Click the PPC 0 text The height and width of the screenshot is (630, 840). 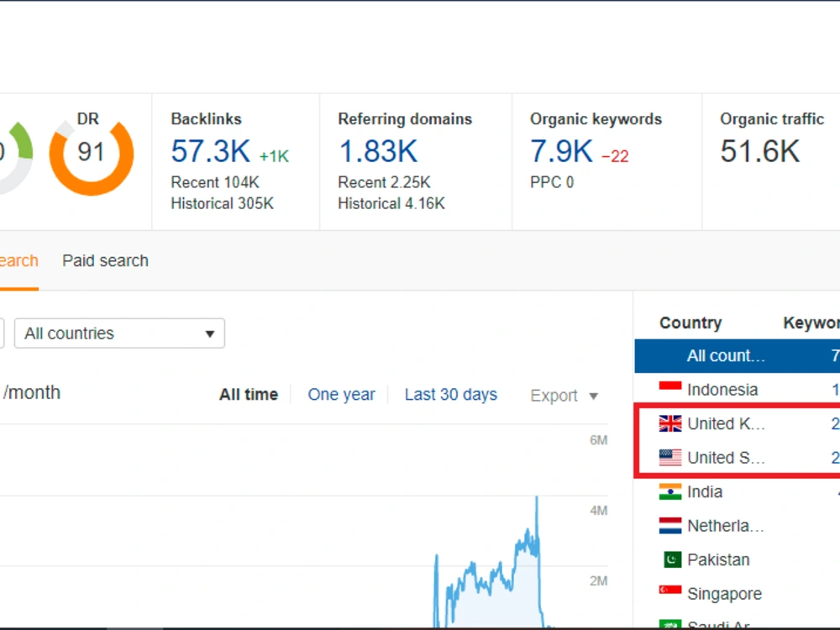(x=552, y=182)
